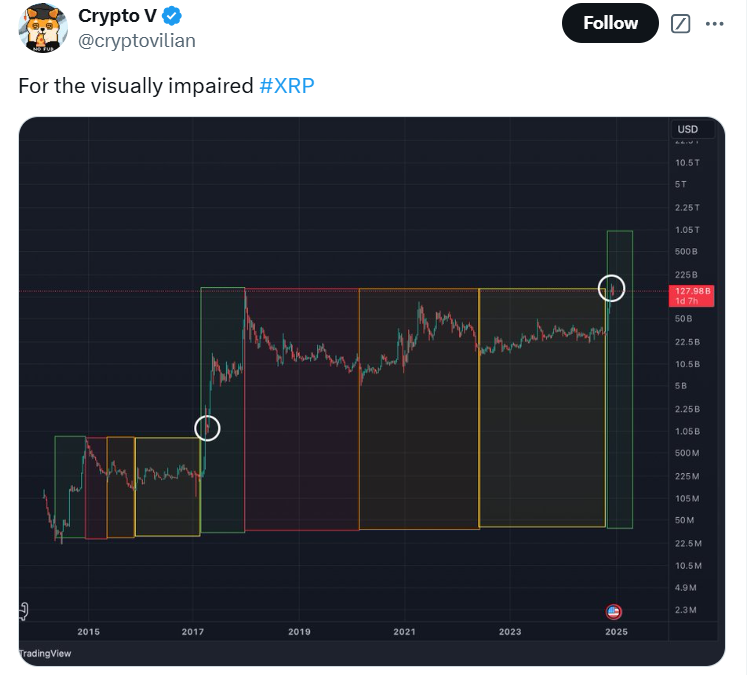This screenshot has width=750, height=675.
Task: Click the 2021 label on time axis
Action: pos(404,632)
